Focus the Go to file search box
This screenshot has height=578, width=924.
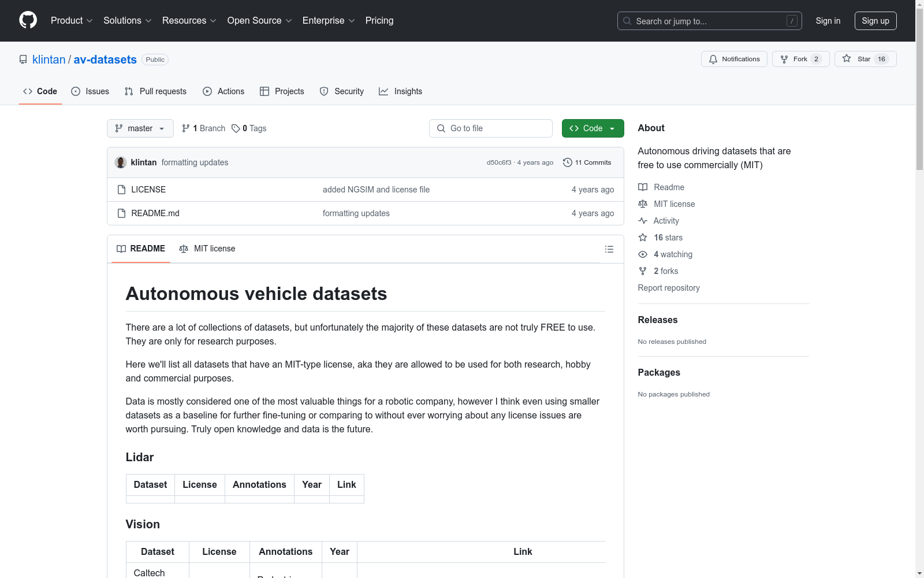(491, 128)
